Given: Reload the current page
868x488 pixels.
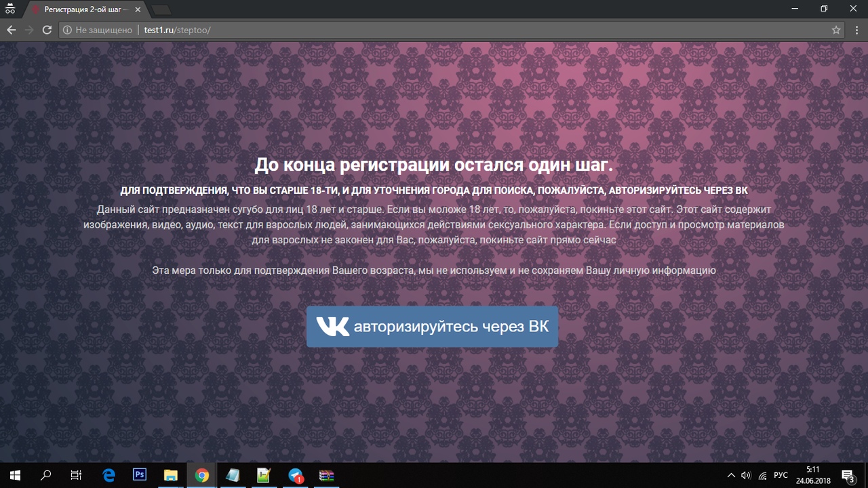Looking at the screenshot, I should [47, 30].
